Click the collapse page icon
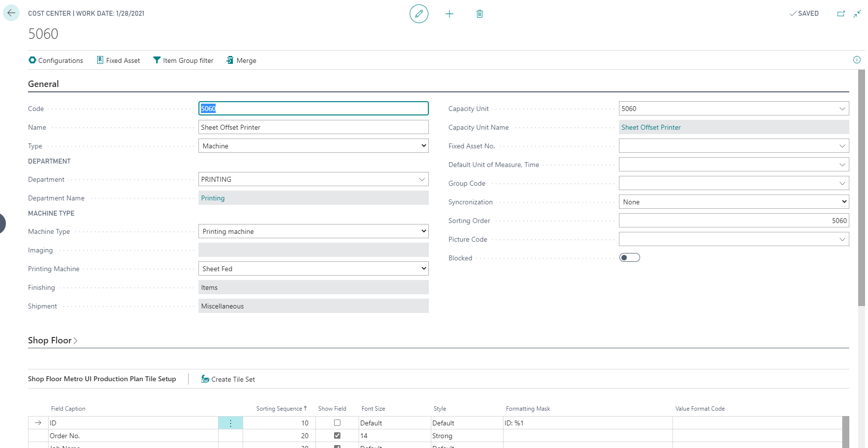Image resolution: width=868 pixels, height=448 pixels. click(x=857, y=14)
